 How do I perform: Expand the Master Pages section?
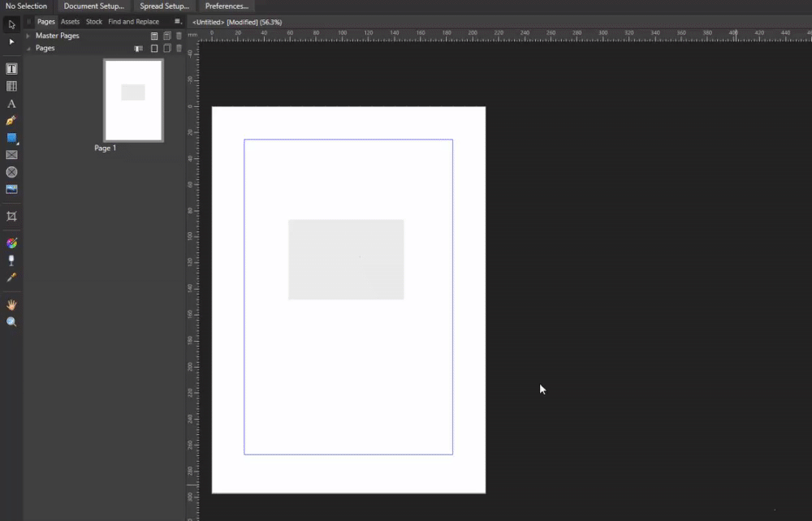point(28,36)
